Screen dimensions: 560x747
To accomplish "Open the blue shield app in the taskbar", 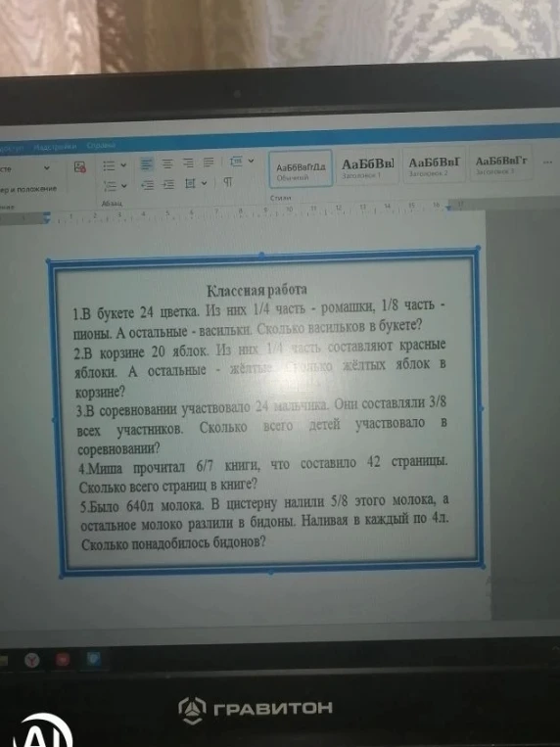I will 93,659.
